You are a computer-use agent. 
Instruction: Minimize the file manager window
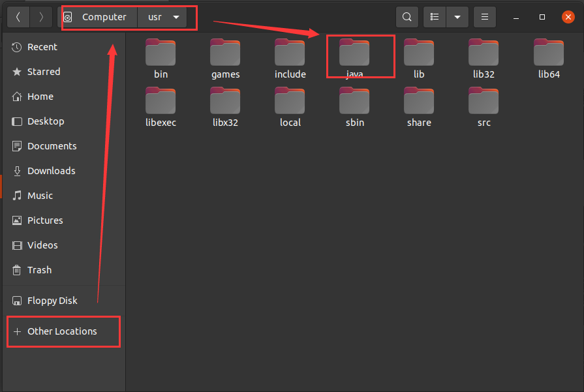[x=516, y=17]
